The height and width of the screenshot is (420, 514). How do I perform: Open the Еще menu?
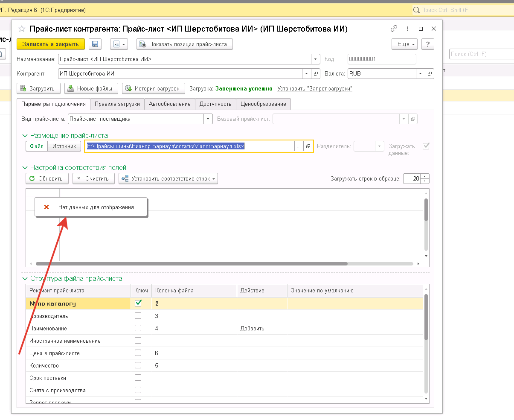[x=404, y=44]
